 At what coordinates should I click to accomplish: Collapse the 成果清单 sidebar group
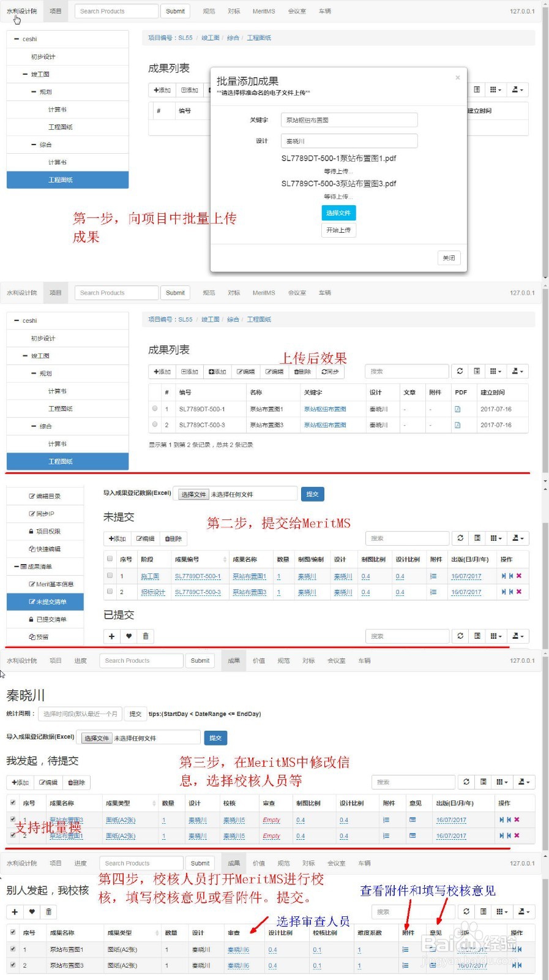click(17, 567)
